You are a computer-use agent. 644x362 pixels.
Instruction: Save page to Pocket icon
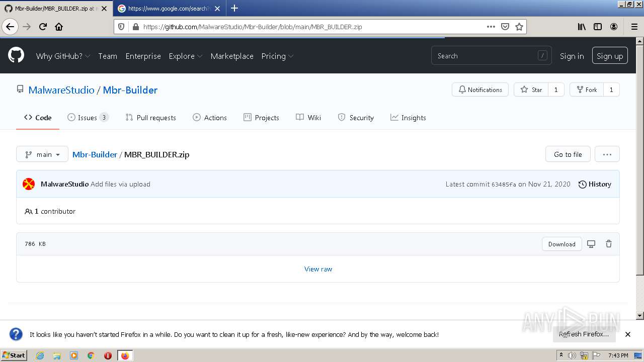(x=505, y=27)
